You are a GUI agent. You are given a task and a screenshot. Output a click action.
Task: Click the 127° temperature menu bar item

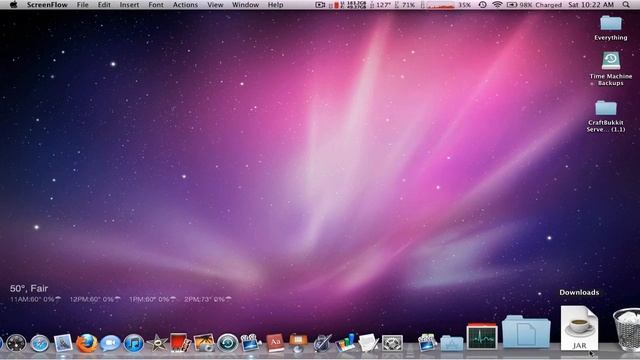pyautogui.click(x=380, y=5)
